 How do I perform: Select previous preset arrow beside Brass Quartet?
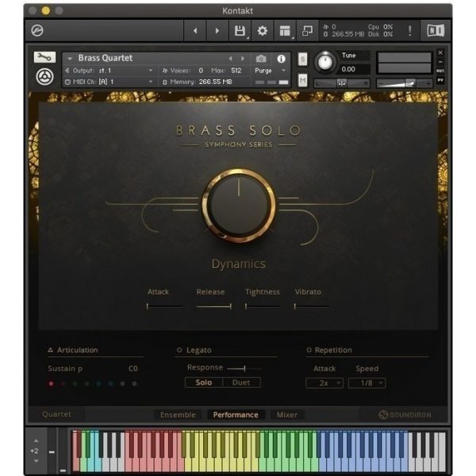pos(231,58)
